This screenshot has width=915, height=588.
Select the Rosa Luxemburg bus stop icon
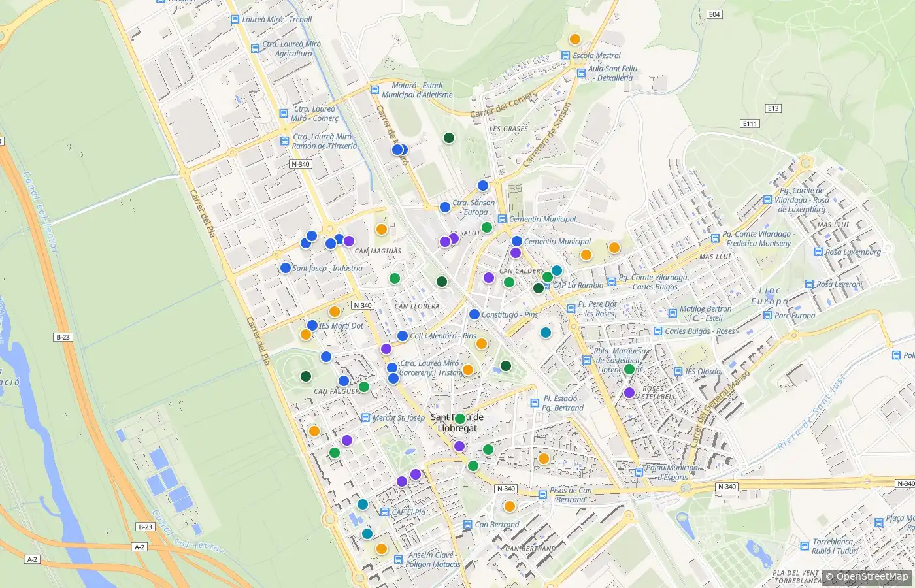[x=818, y=252]
